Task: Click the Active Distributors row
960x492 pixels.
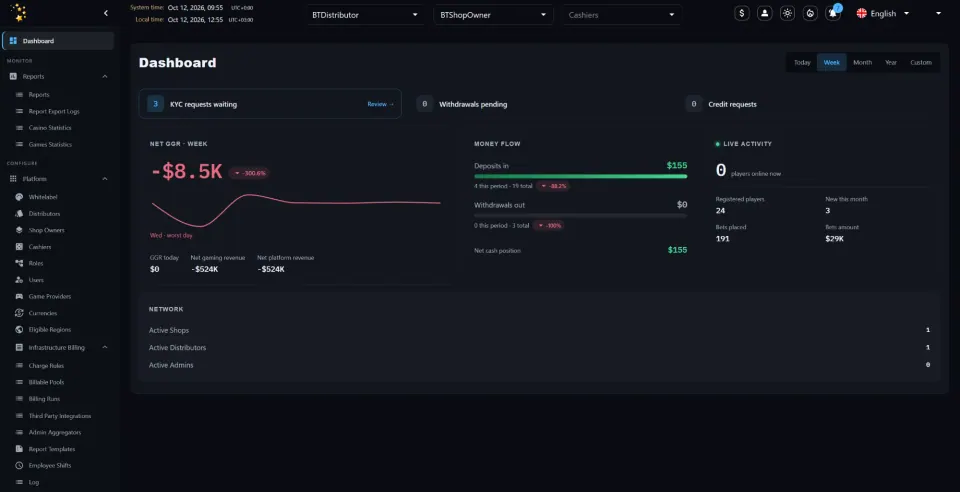Action: [x=539, y=348]
